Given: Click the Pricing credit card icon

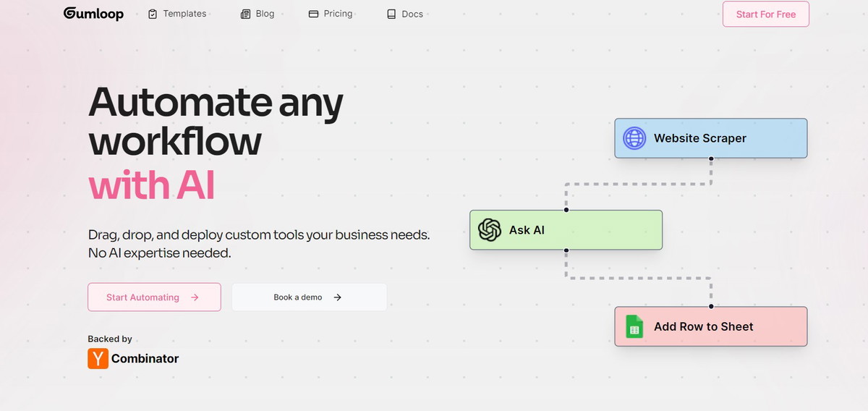Looking at the screenshot, I should click(313, 14).
